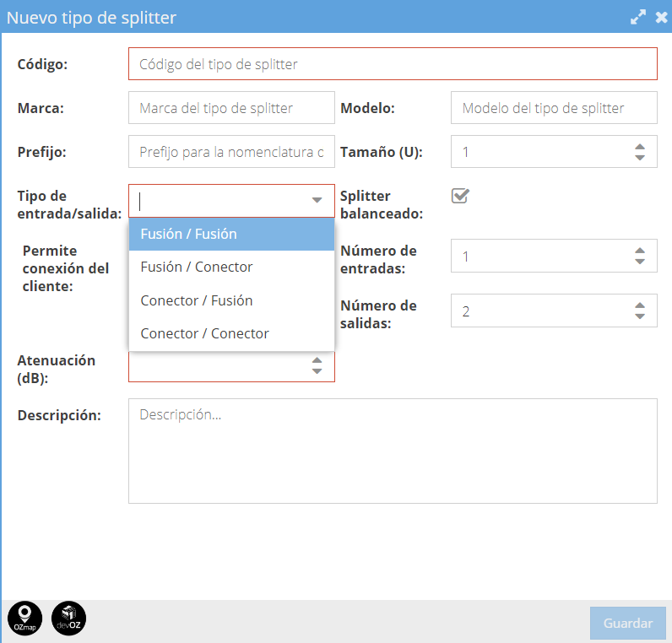This screenshot has height=643, width=672.
Task: Decrease Tamaño (U) with the down arrow
Action: (640, 157)
